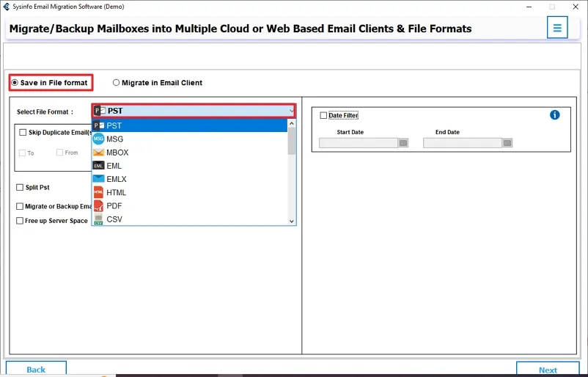Open the End Date calendar picker icon
Image resolution: width=588 pixels, height=377 pixels.
point(507,143)
